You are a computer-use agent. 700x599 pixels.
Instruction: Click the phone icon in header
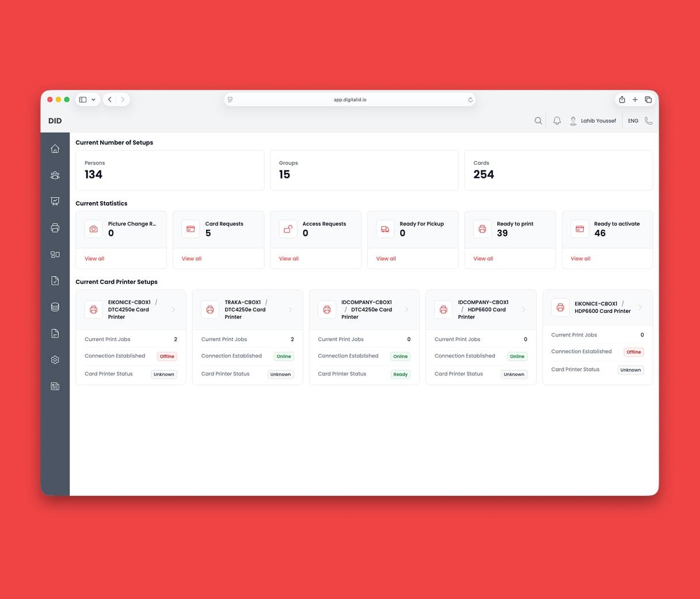tap(649, 121)
